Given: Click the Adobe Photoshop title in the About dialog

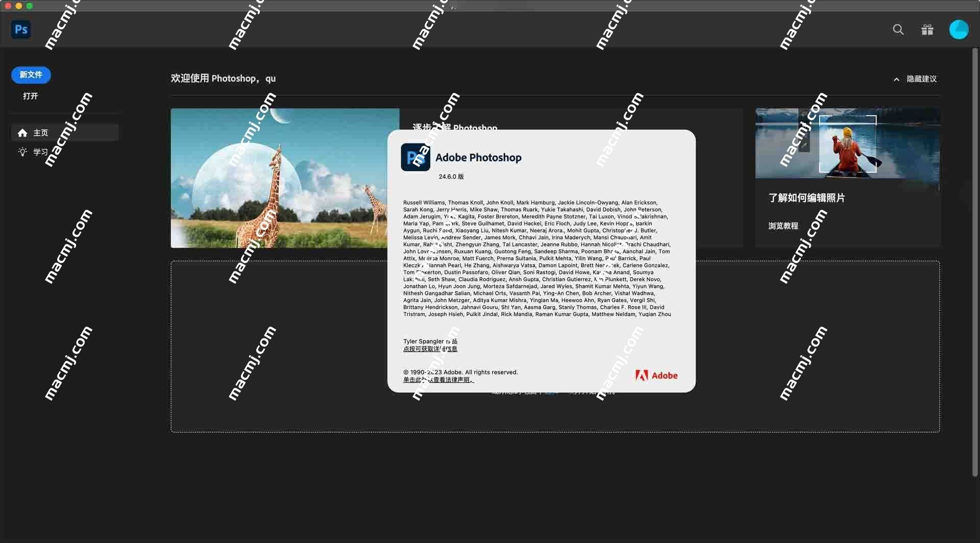Looking at the screenshot, I should (x=478, y=158).
